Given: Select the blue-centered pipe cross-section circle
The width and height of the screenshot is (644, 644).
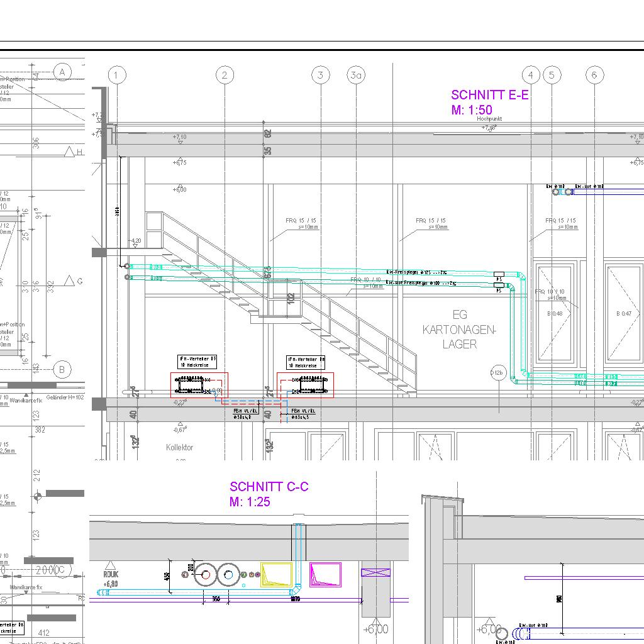Looking at the screenshot, I should 229,574.
